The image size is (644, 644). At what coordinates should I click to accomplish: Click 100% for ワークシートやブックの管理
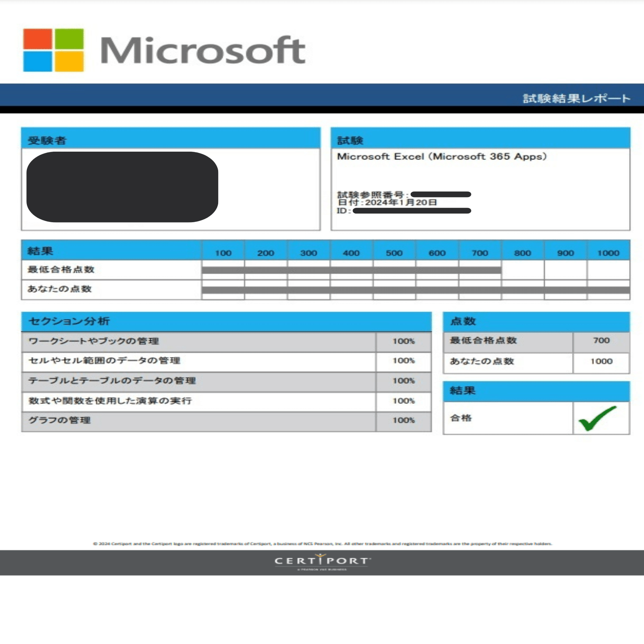(x=404, y=341)
